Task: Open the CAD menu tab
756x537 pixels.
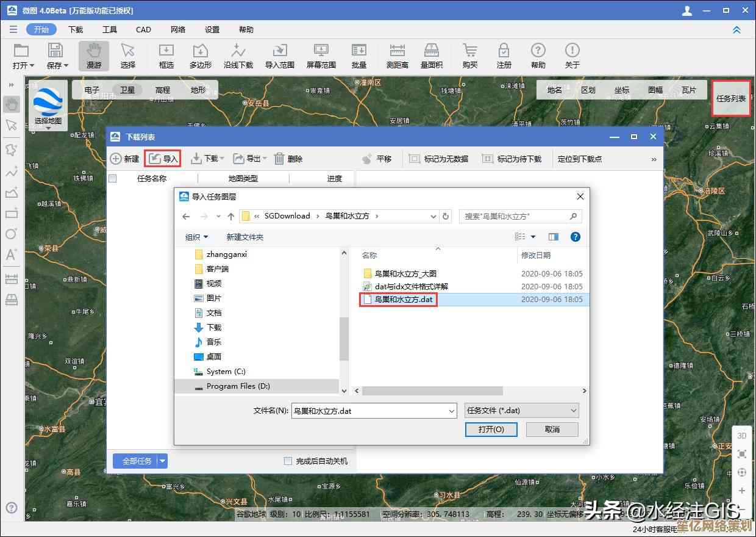Action: pyautogui.click(x=143, y=29)
